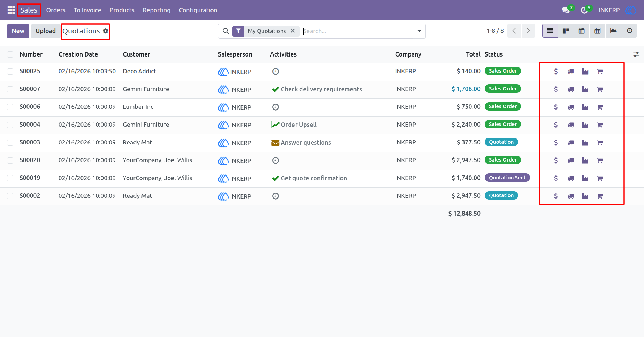Switch to Kanban view
Viewport: 644px width, 337px height.
tap(566, 31)
